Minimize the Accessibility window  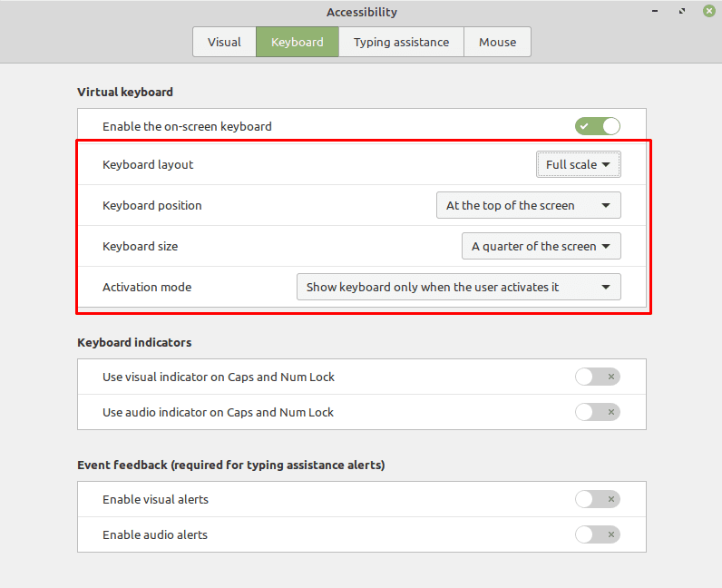[655, 11]
